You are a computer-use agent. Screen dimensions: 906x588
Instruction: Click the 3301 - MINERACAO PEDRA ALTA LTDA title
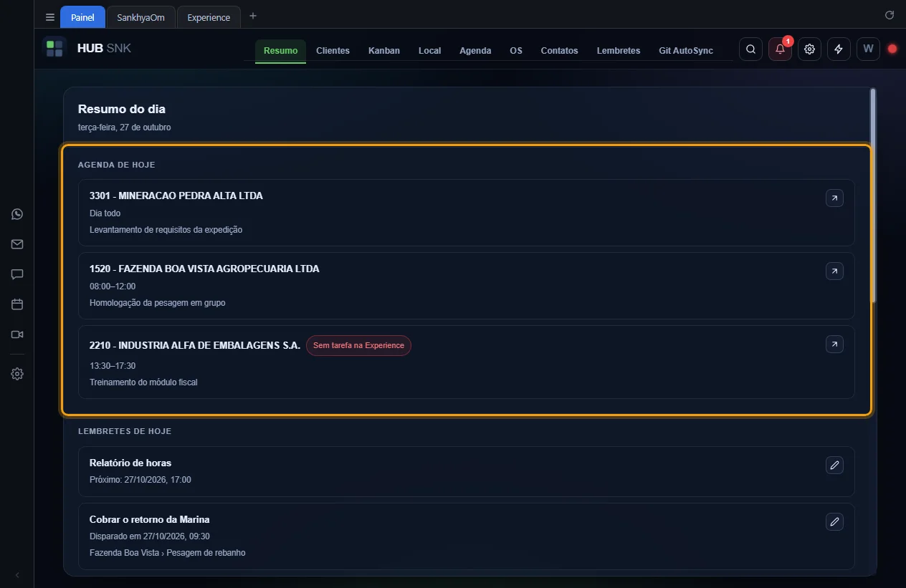tap(176, 196)
